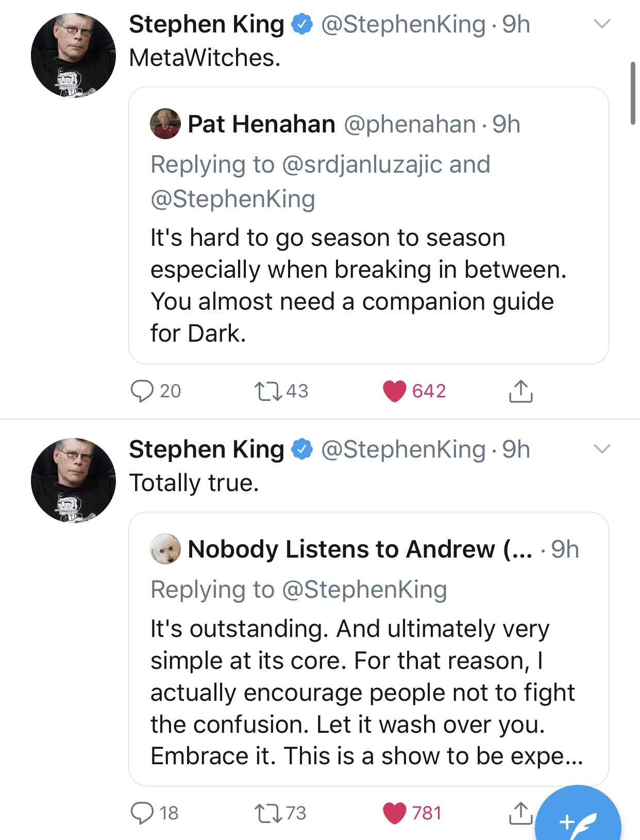Click the vertical scrollbar indicator

pos(633,93)
